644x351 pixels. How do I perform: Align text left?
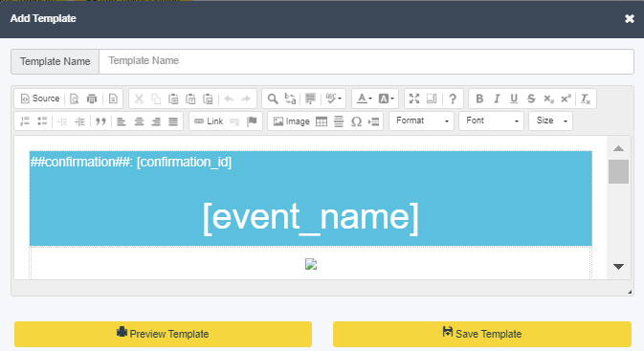click(122, 121)
